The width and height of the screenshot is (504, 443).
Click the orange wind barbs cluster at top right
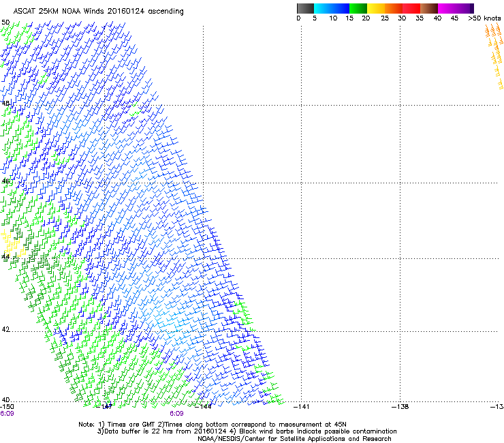click(x=494, y=57)
